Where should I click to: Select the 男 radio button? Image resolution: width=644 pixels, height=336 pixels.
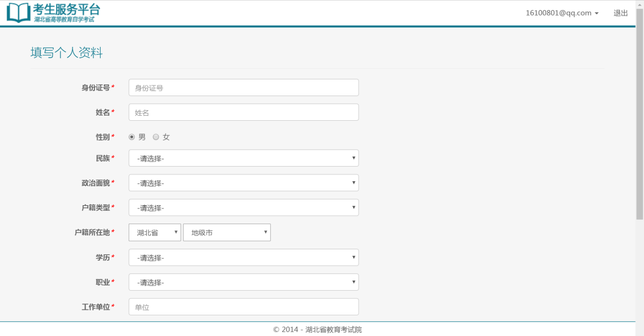tap(132, 137)
